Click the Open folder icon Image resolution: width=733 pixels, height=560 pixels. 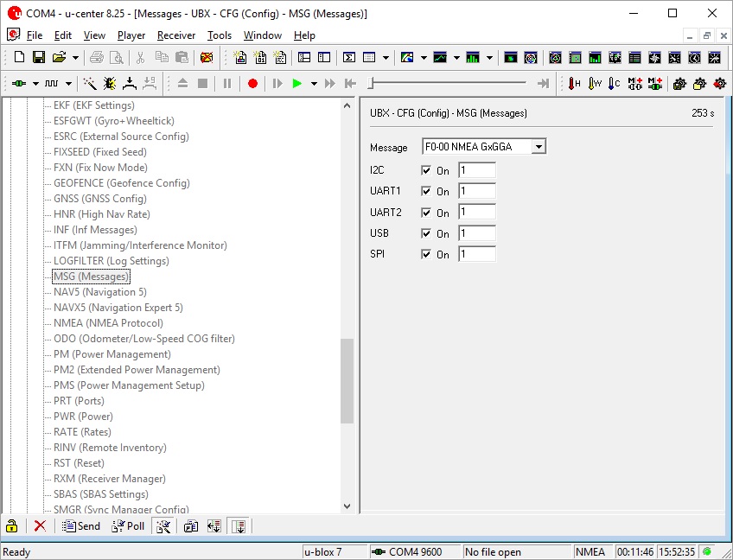tap(59, 58)
